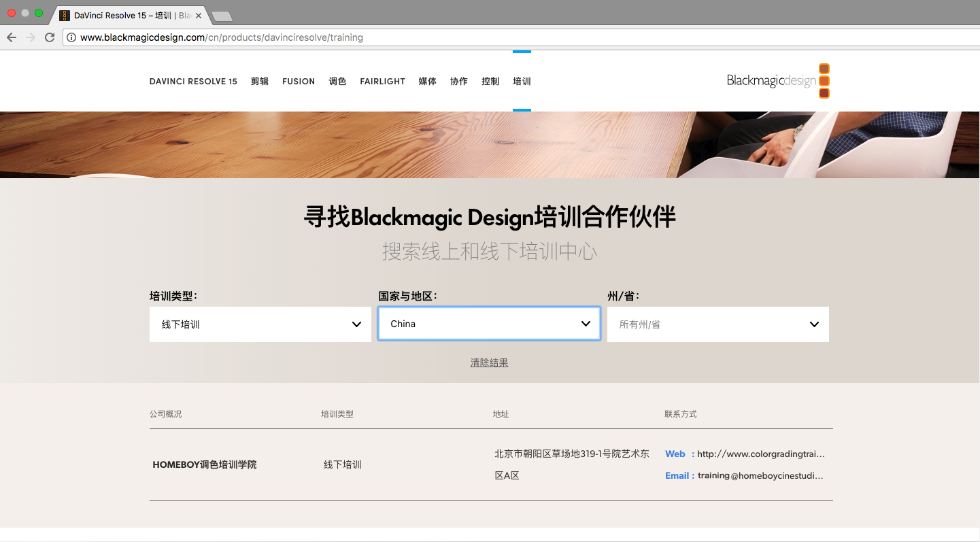Close the DaVinci Resolve 15 tab
The image size is (980, 542).
click(x=199, y=15)
